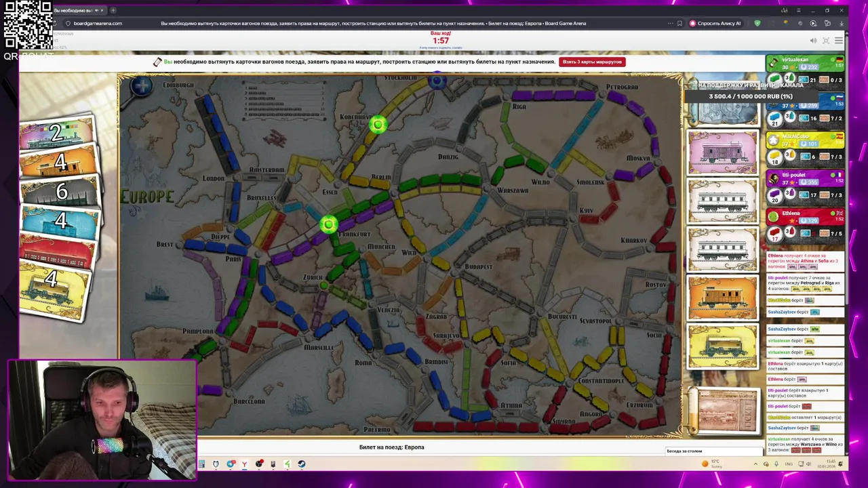Open browser downloads arrow icon
Viewport: 868px width, 488px height.
[x=842, y=23]
